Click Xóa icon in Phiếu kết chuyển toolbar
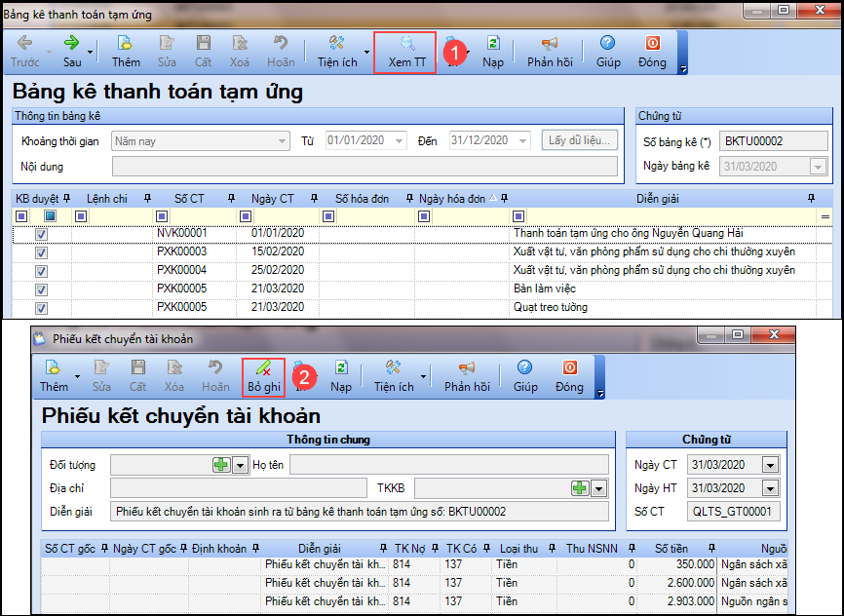 (173, 367)
